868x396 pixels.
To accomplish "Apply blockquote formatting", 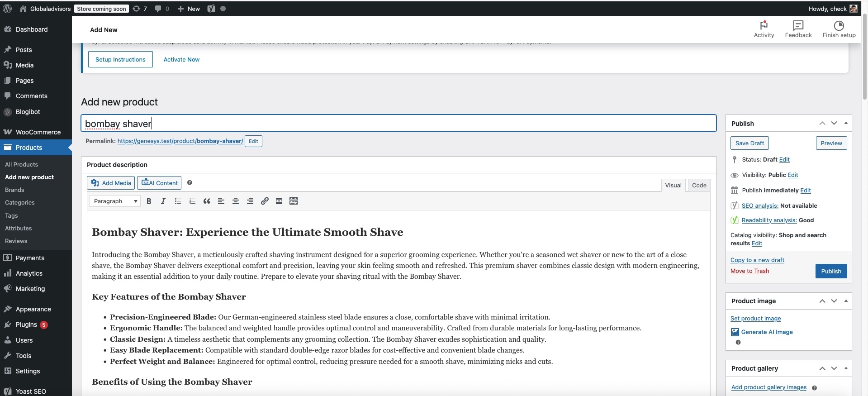I will [207, 201].
